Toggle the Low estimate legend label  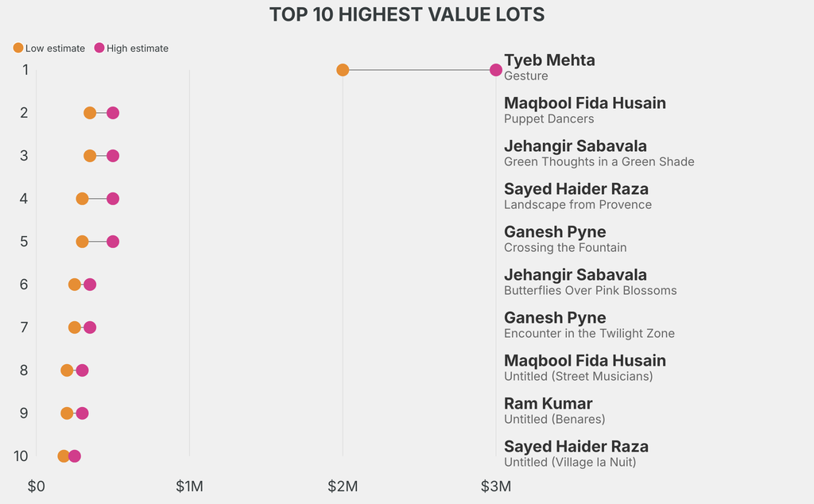click(x=55, y=48)
